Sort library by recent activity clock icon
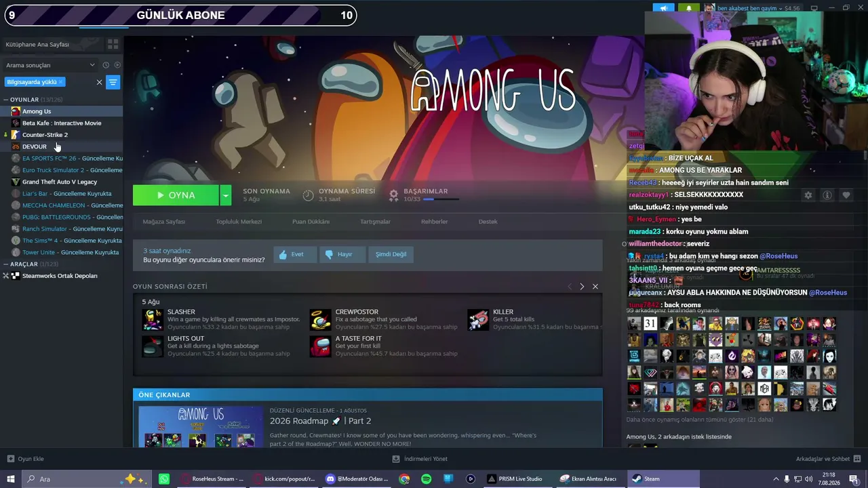This screenshot has height=488, width=868. pyautogui.click(x=106, y=65)
